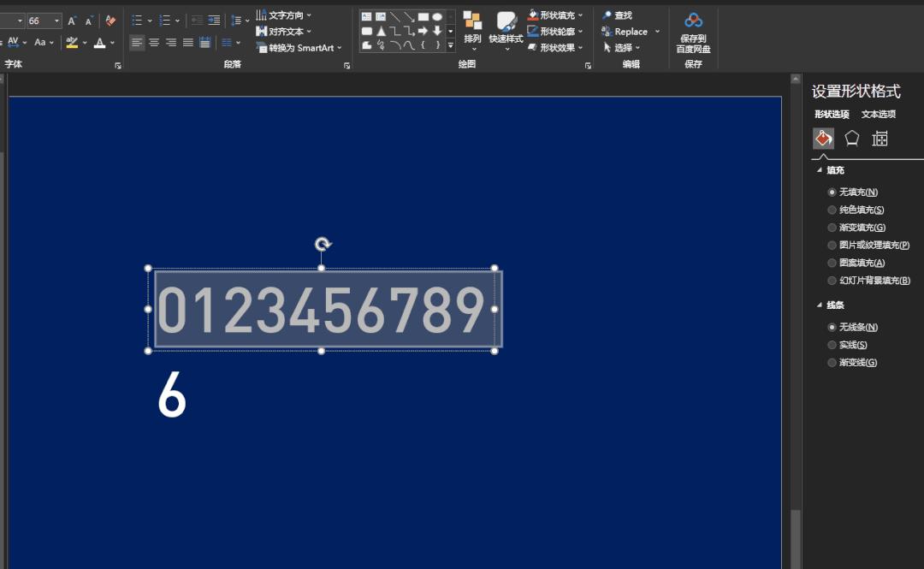
Task: Select the rounded rectangle shape
Action: point(366,31)
